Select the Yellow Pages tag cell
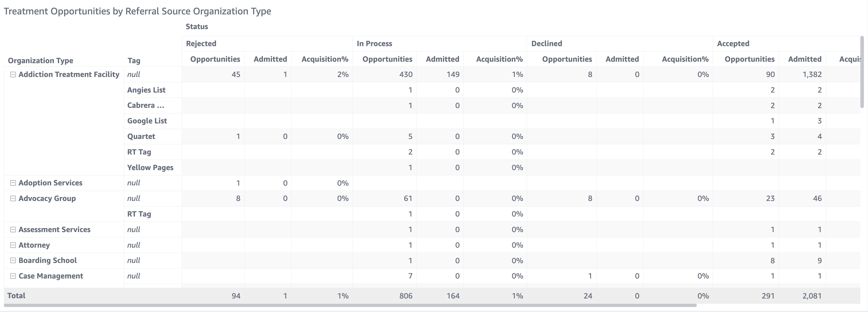Image resolution: width=868 pixels, height=312 pixels. pyautogui.click(x=150, y=168)
